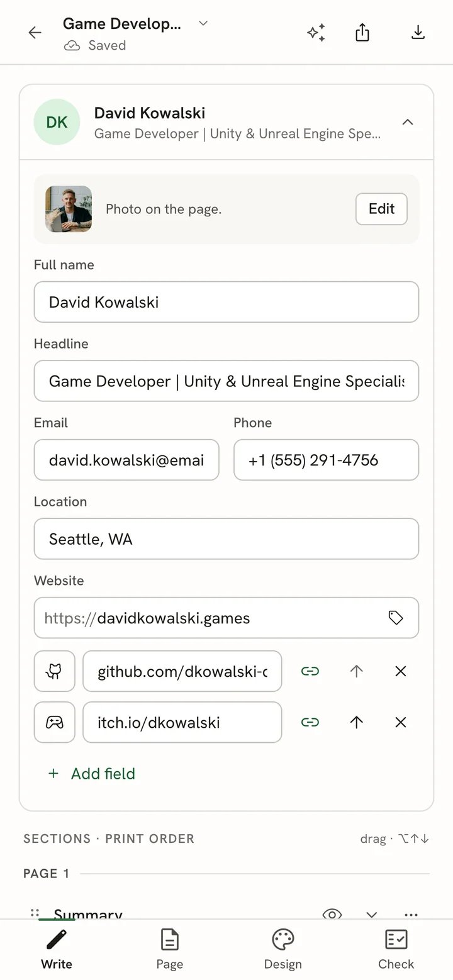The height and width of the screenshot is (980, 453).
Task: Move the itch.io link up
Action: [357, 722]
